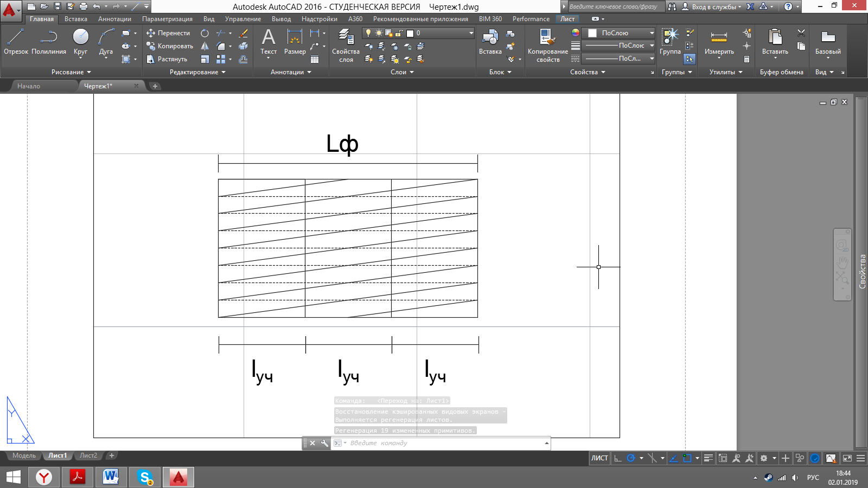Screen dimensions: 868x488
Task: Switch to the Аннотации ribbon tab
Action: tap(114, 19)
